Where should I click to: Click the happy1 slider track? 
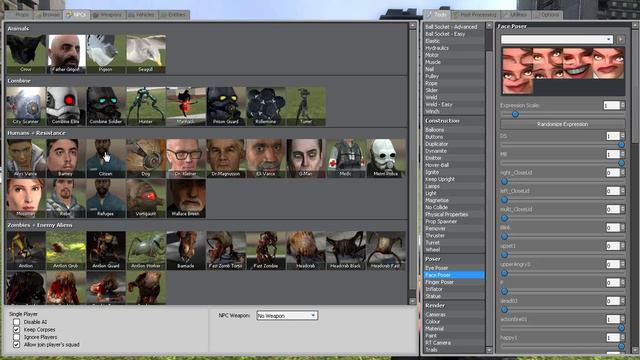point(562,347)
